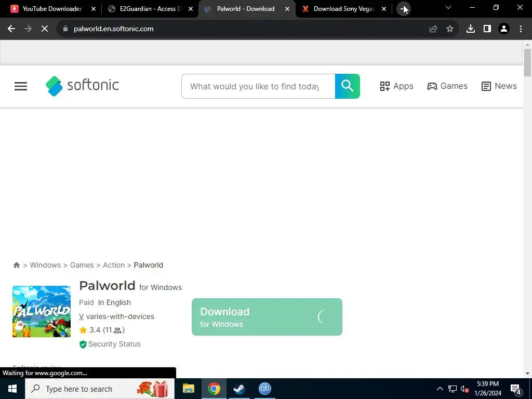Click the Security Status badge
This screenshot has height=399, width=532.
(x=110, y=344)
